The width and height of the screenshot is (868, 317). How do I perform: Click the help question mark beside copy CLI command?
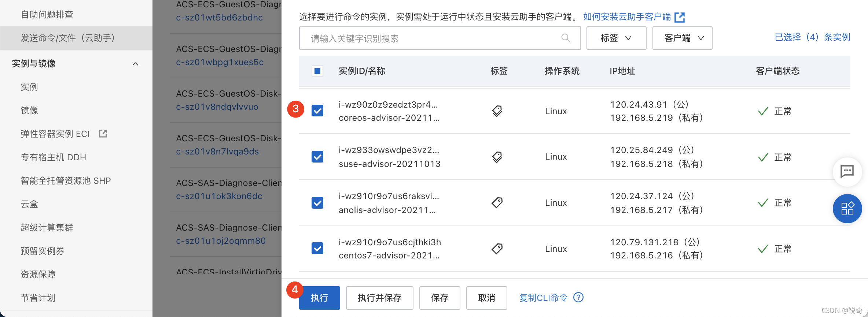(x=578, y=298)
